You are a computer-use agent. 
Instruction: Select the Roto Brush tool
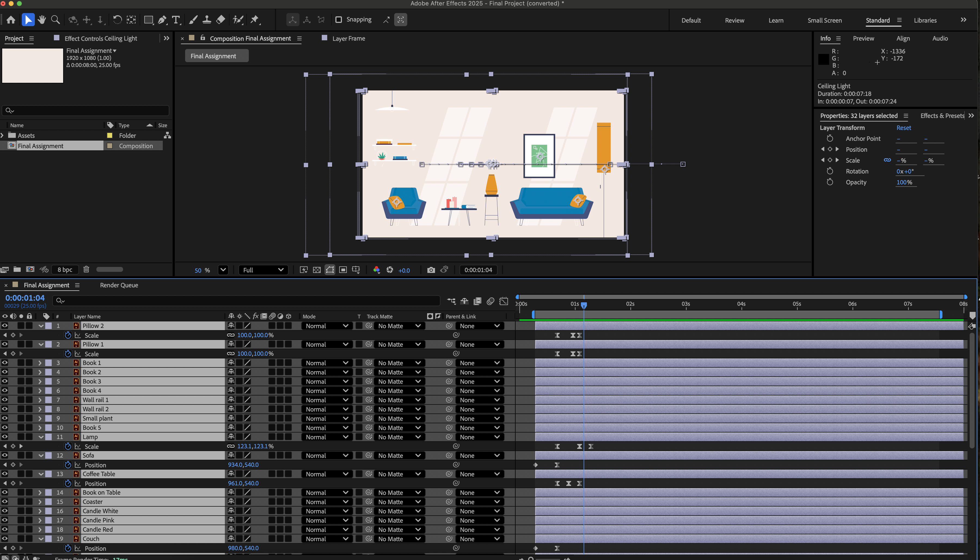[238, 20]
